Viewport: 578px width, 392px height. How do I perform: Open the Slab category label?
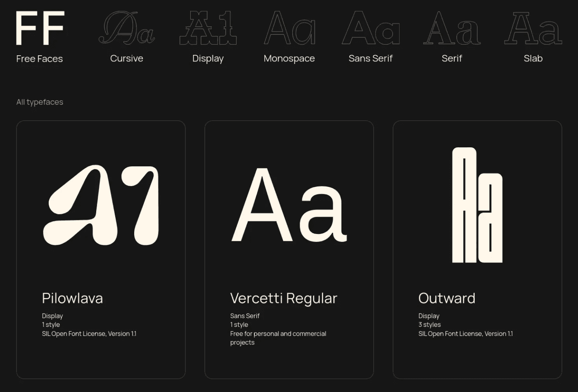click(x=533, y=58)
